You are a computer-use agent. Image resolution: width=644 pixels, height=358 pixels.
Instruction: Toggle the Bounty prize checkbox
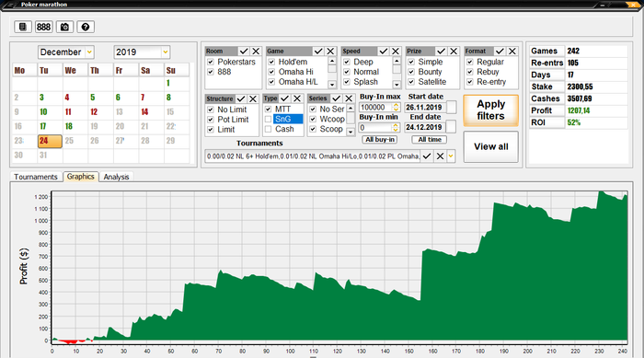411,72
